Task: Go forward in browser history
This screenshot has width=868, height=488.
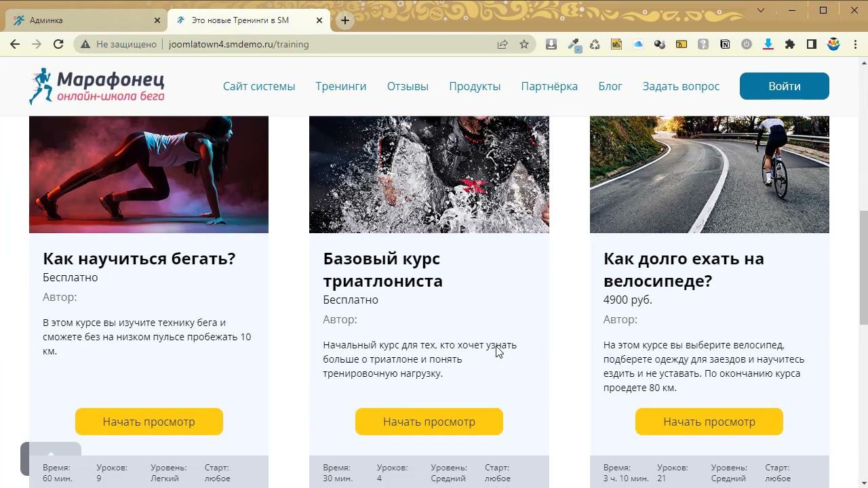Action: tap(37, 44)
